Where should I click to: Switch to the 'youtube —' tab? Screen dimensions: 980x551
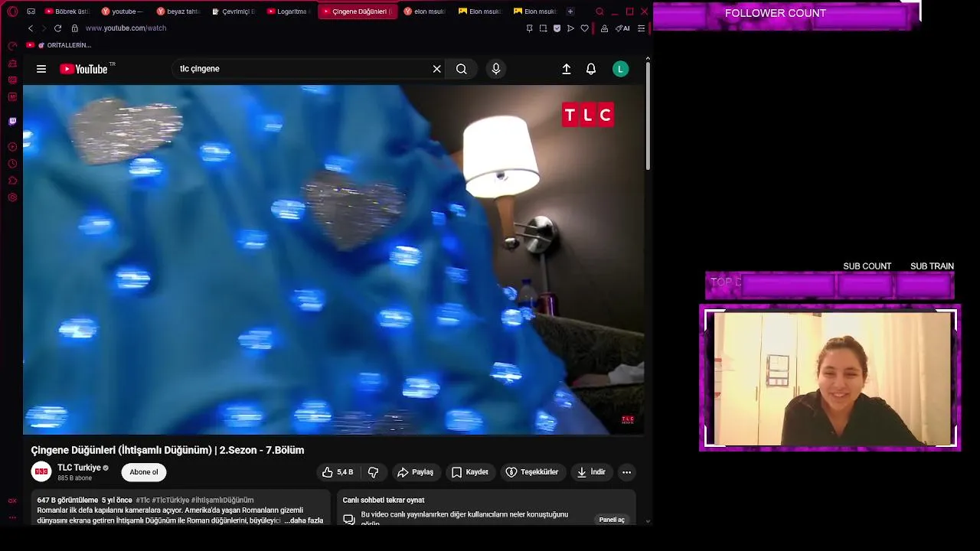[x=122, y=11]
